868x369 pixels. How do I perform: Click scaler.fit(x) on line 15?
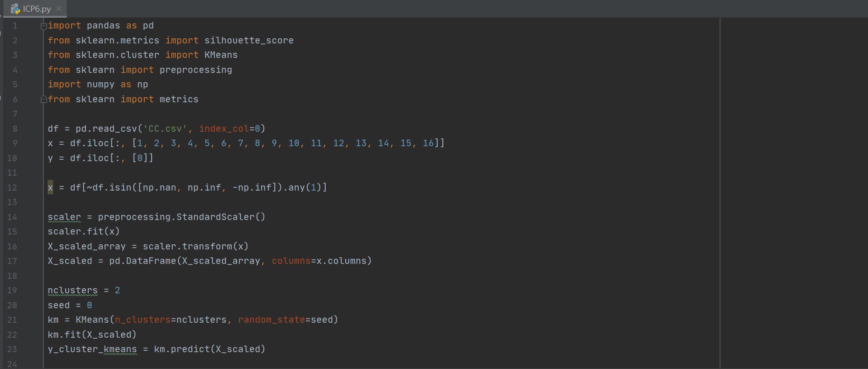click(84, 232)
